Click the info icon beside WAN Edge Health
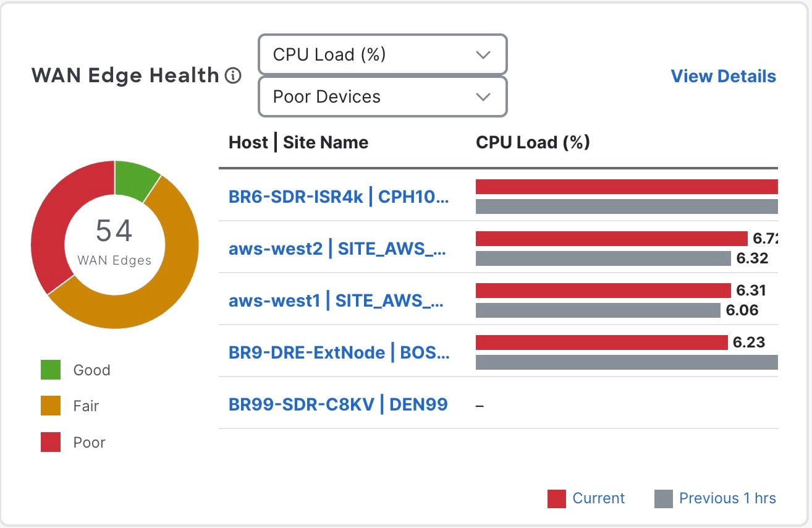The image size is (812, 528). pyautogui.click(x=233, y=76)
